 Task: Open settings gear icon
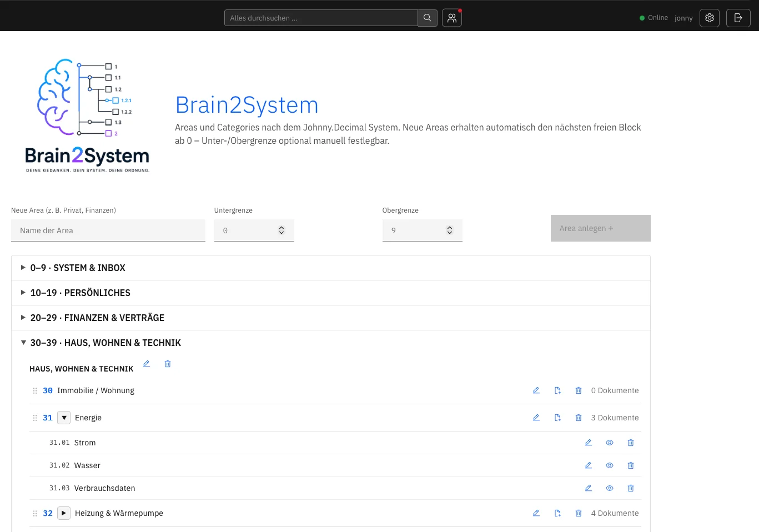coord(710,18)
